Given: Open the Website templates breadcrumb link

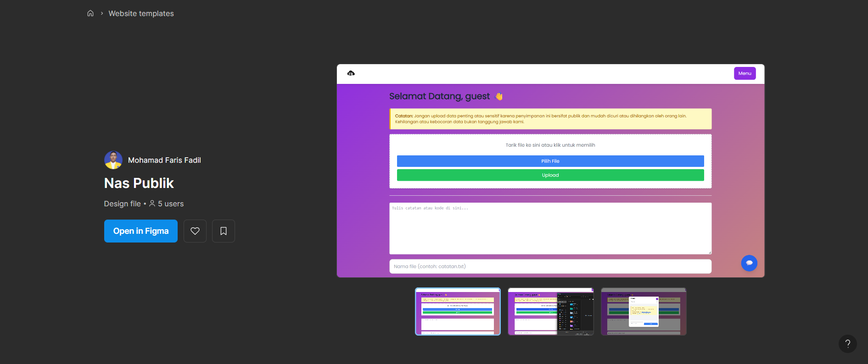Looking at the screenshot, I should (x=141, y=13).
